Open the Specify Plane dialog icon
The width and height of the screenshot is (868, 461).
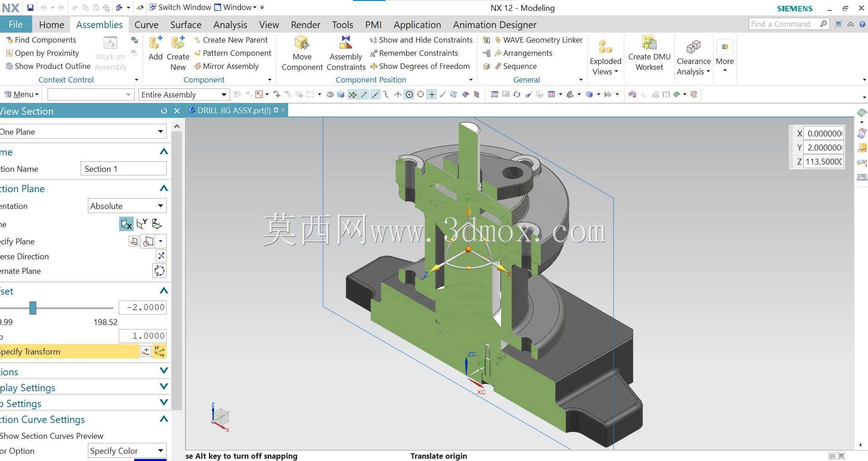coord(134,241)
